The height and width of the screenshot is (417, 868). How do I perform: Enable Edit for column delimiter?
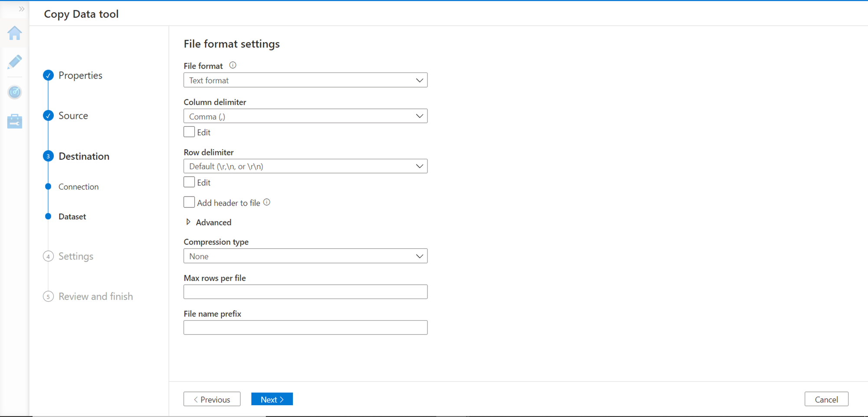pos(189,132)
